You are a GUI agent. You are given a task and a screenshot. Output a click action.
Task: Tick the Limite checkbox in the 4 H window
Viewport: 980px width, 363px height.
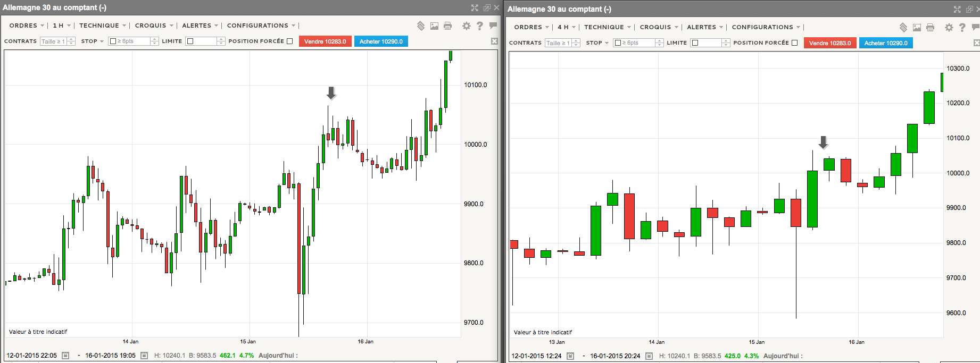695,43
